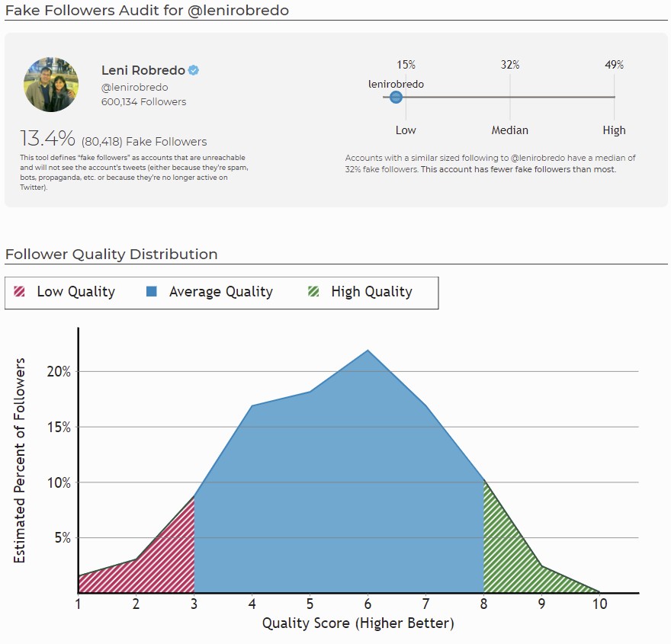Click the Estimated Percent of Followers axis title
The height and width of the screenshot is (644, 671).
tap(19, 460)
